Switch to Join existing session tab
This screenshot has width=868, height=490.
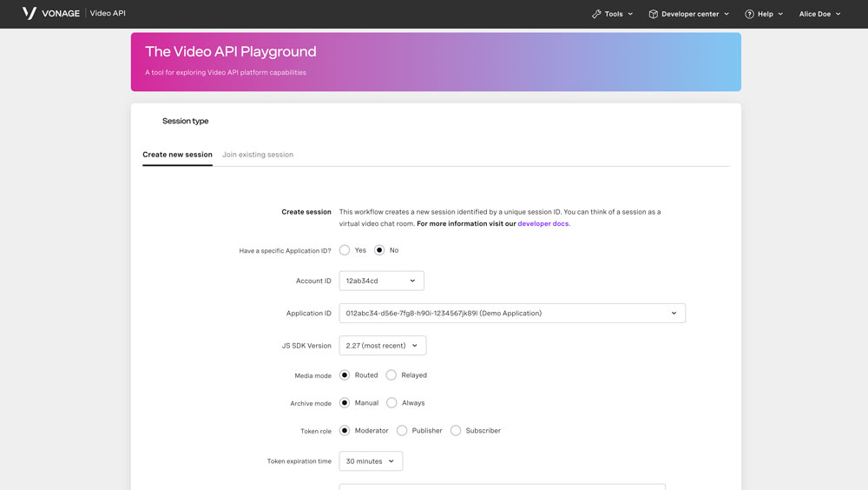(x=258, y=155)
